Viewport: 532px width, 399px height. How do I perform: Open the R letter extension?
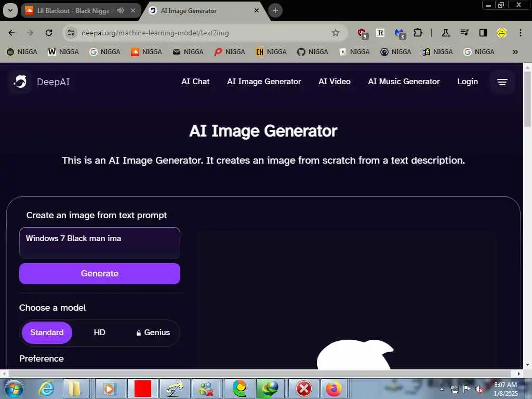pyautogui.click(x=380, y=33)
